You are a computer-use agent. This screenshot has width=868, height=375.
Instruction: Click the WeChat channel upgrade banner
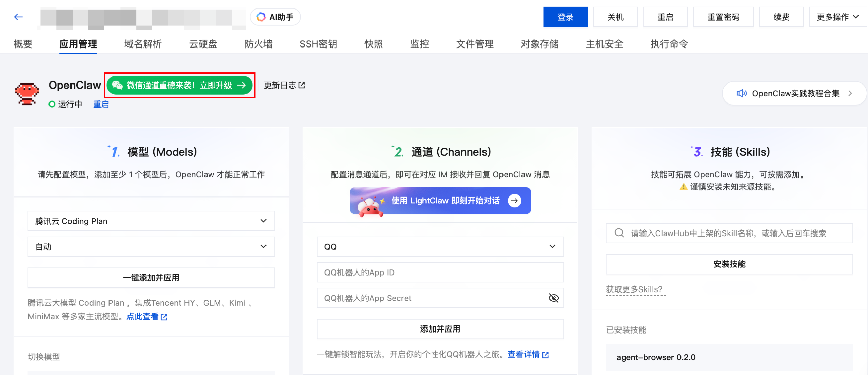coord(179,85)
